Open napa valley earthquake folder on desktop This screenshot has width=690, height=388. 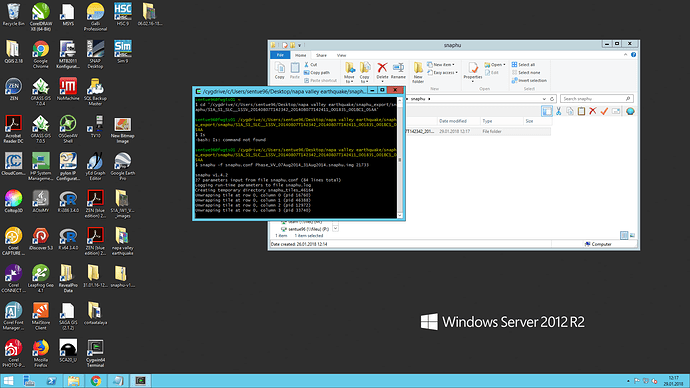click(123, 241)
